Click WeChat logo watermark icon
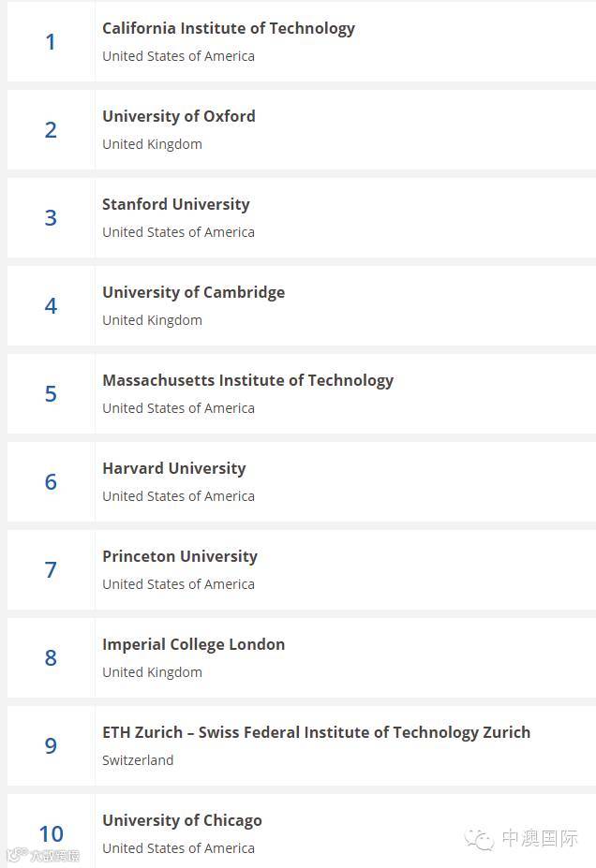This screenshot has height=868, width=596. [479, 839]
